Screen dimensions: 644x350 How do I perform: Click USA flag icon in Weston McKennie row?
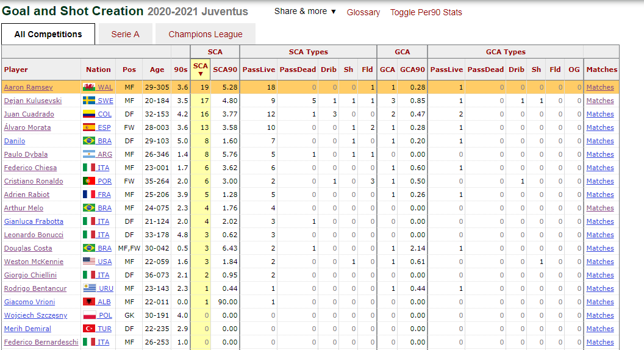click(89, 261)
